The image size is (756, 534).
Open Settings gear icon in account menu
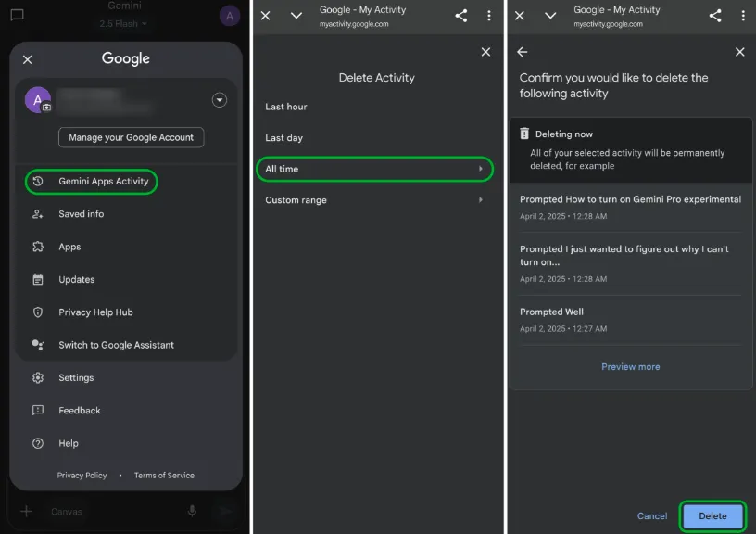coord(38,377)
